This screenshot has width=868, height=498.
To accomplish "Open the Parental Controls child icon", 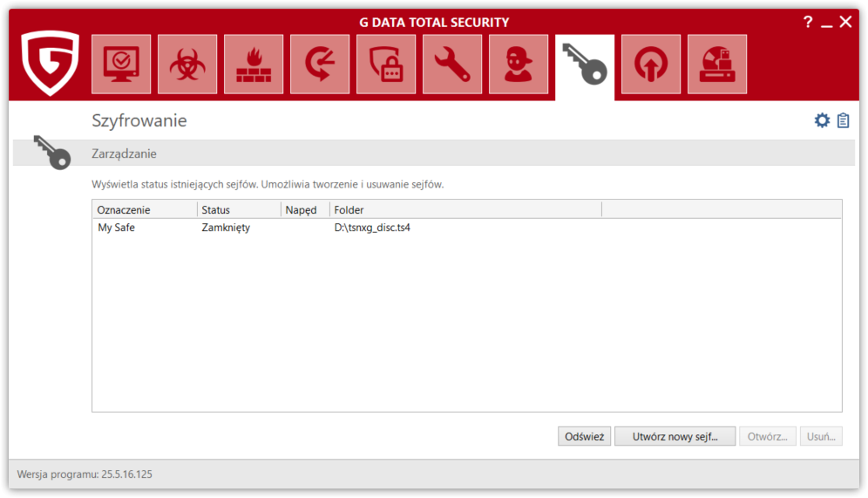I will point(519,65).
